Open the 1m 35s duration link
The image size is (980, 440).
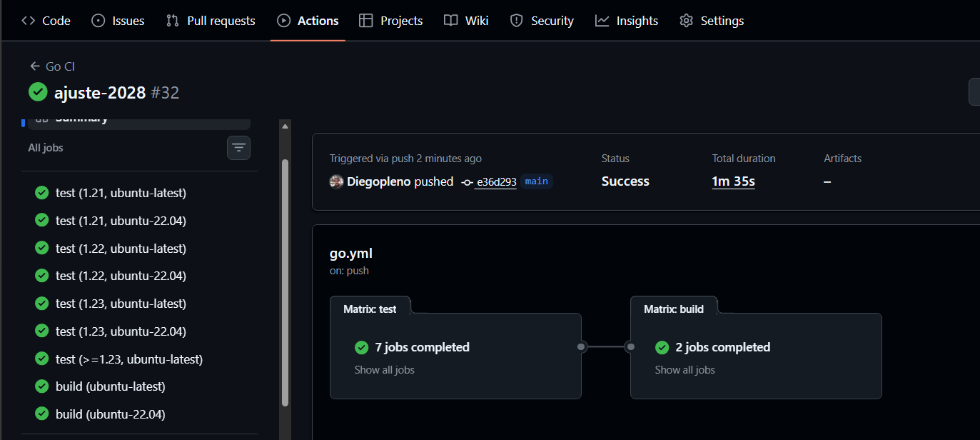[x=733, y=181]
